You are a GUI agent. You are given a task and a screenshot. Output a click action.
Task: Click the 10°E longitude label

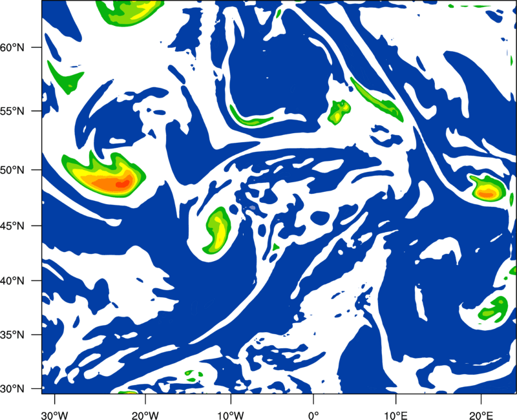pos(396,415)
